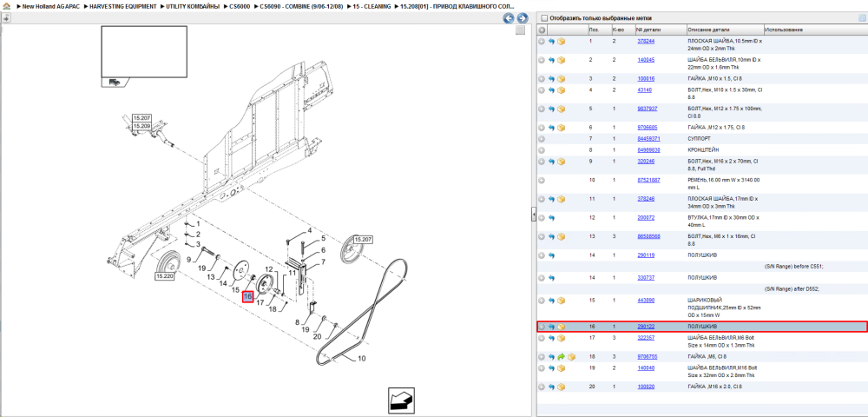Image resolution: width=868 pixels, height=417 pixels.
Task: Click '(S/N Range) after D552;' text
Action: pos(792,289)
